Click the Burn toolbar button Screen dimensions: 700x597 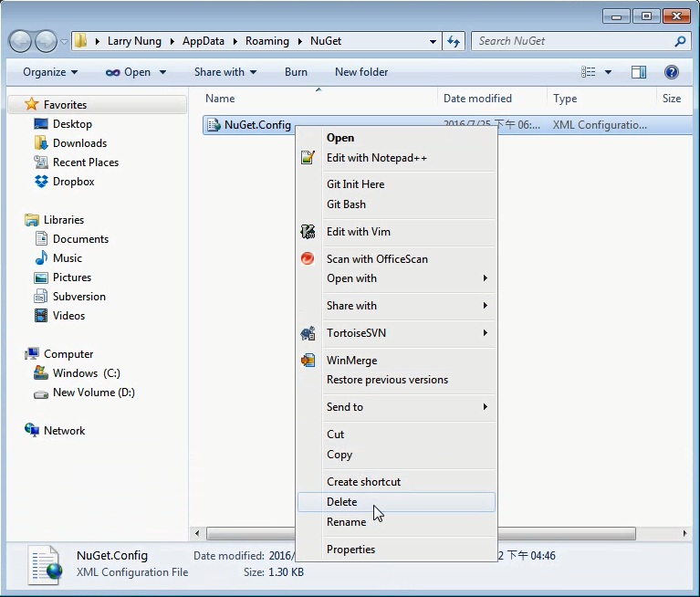[296, 72]
